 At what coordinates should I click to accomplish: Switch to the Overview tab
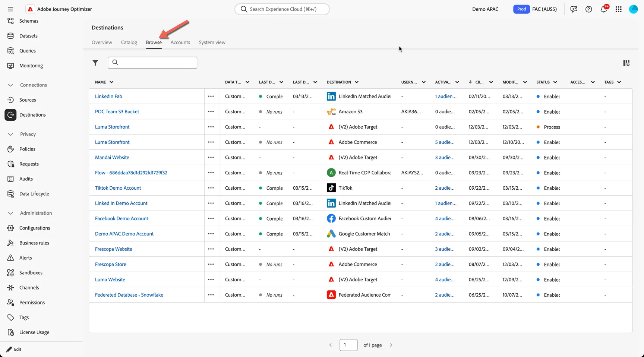(x=102, y=42)
